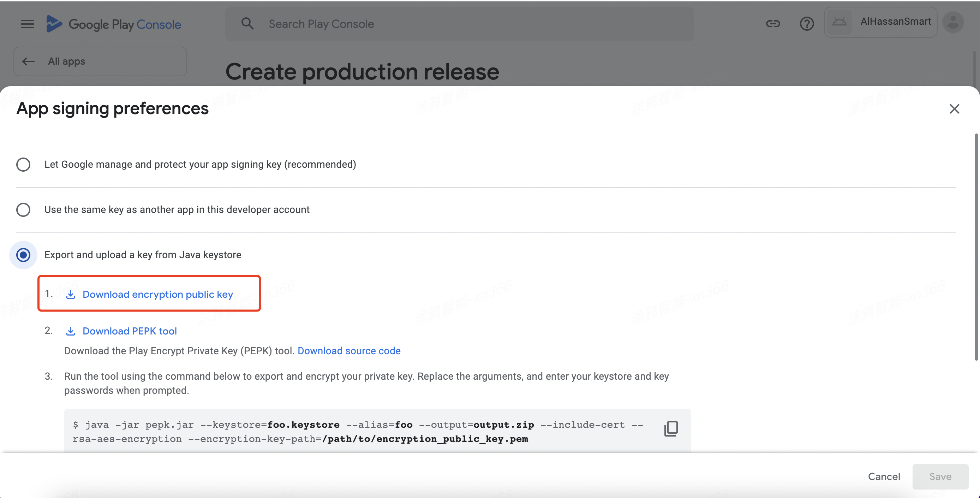980x498 pixels.
Task: Click download icon for encryption public key
Action: 70,294
